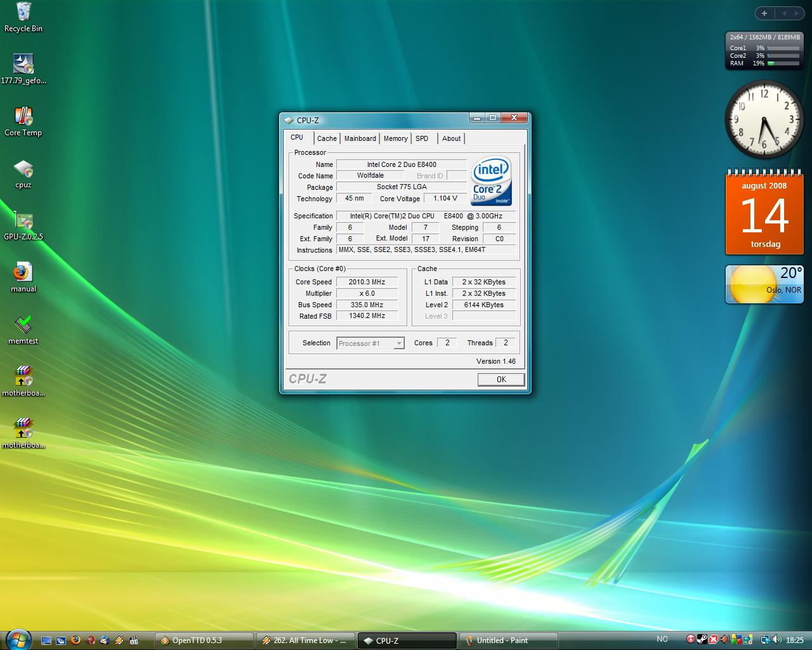Screen dimensions: 812x650
Task: Click the Name field Intel Core 2 Duo E8400
Action: coord(402,164)
